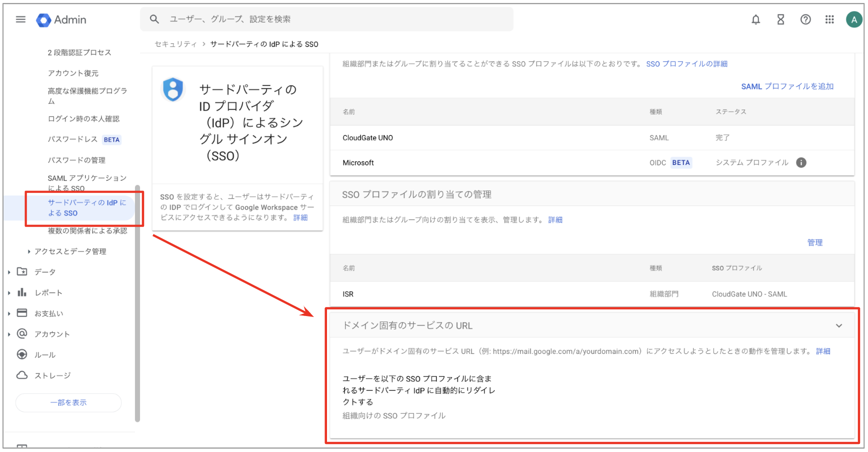This screenshot has height=452, width=868.
Task: Open 2 段階認証プロセス settings
Action: [79, 52]
